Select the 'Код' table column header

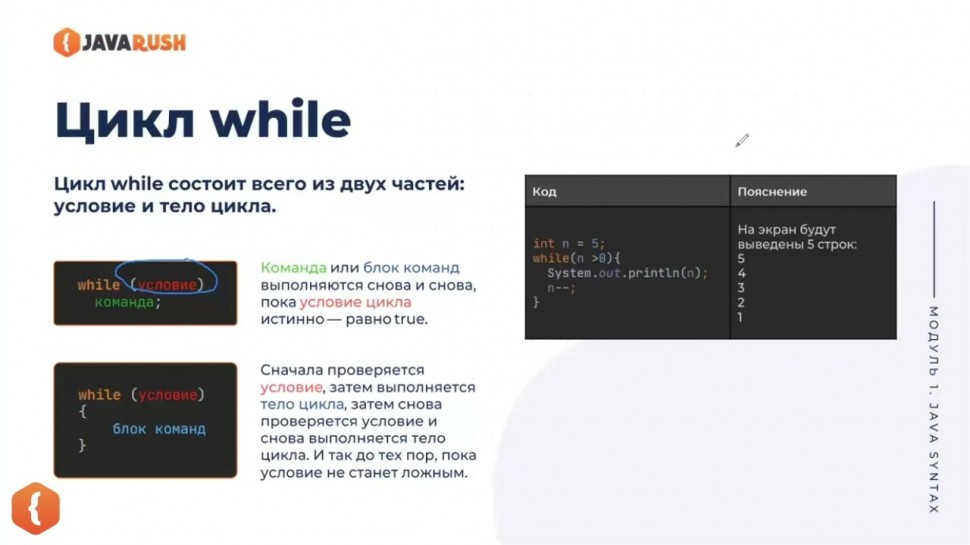(545, 191)
